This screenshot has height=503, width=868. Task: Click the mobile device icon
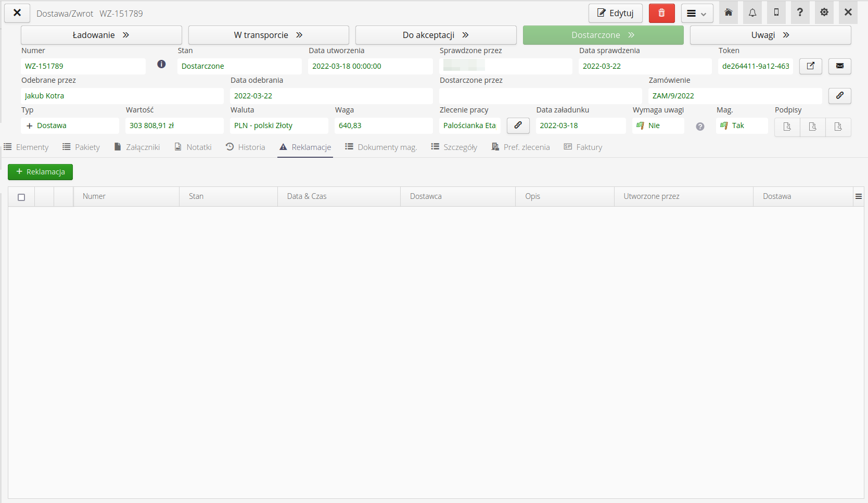[x=776, y=12]
